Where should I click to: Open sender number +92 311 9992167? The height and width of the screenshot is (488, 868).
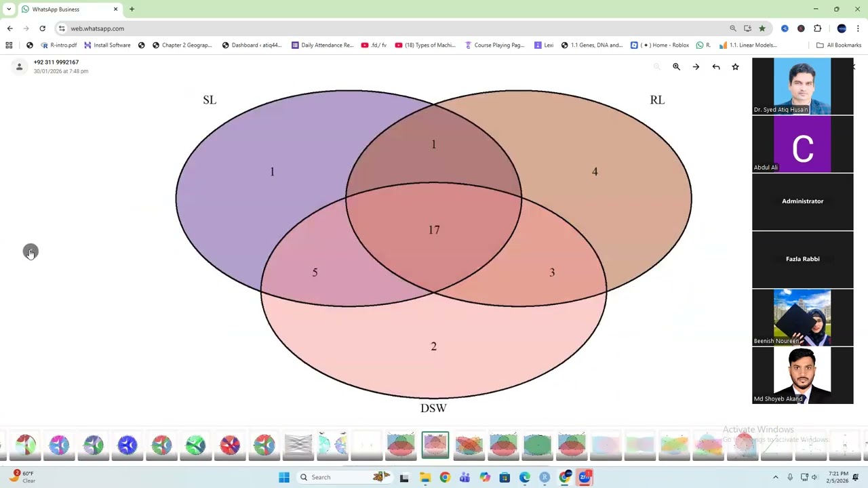(x=56, y=62)
